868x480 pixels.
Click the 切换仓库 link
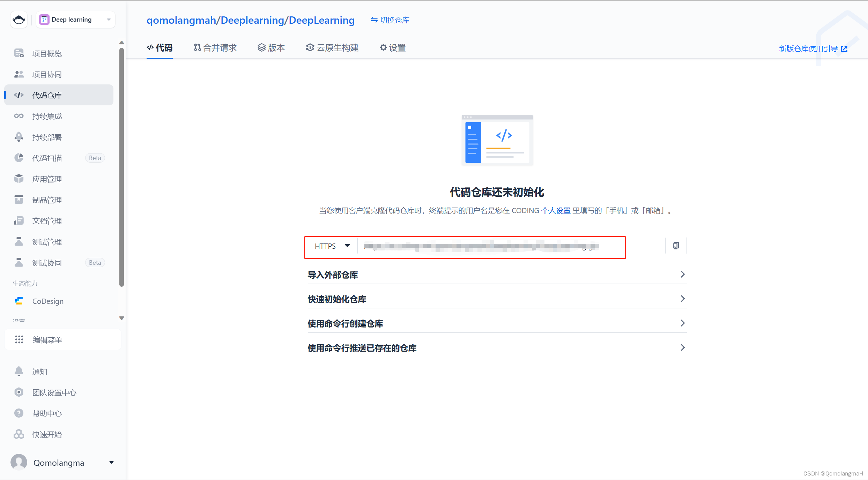(390, 20)
